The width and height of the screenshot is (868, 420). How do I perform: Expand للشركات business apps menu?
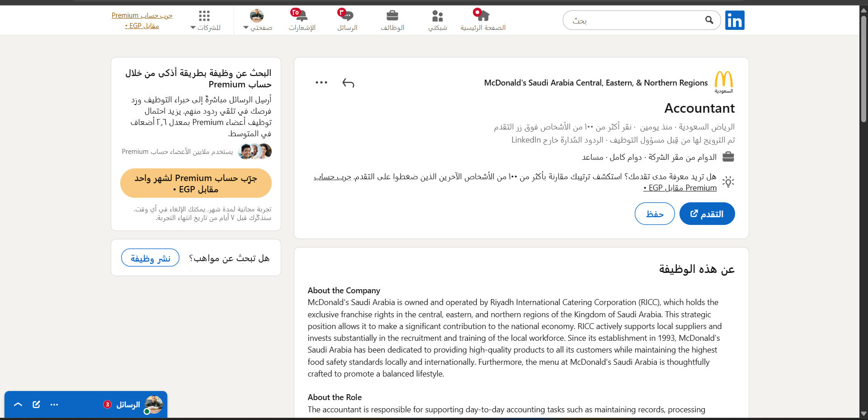[x=205, y=20]
